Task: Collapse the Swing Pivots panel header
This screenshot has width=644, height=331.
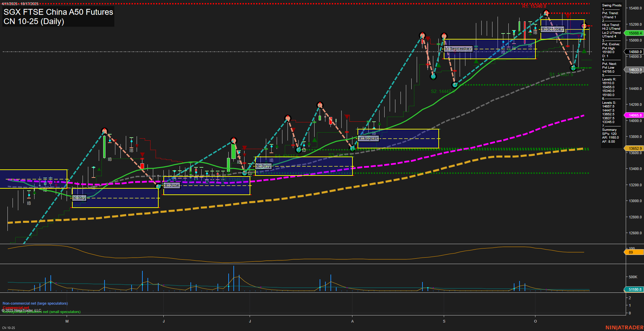Action: (x=611, y=5)
